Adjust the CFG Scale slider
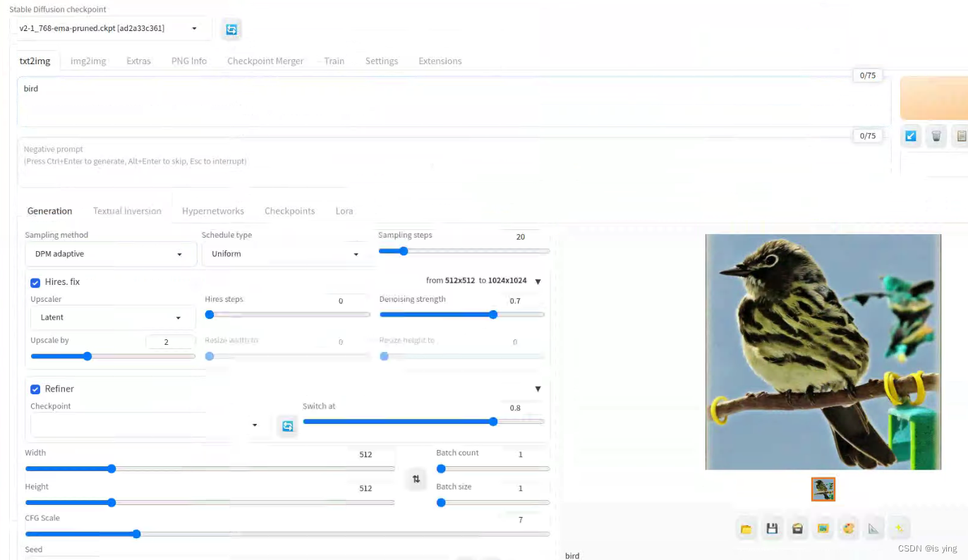The height and width of the screenshot is (560, 968). coord(287,534)
